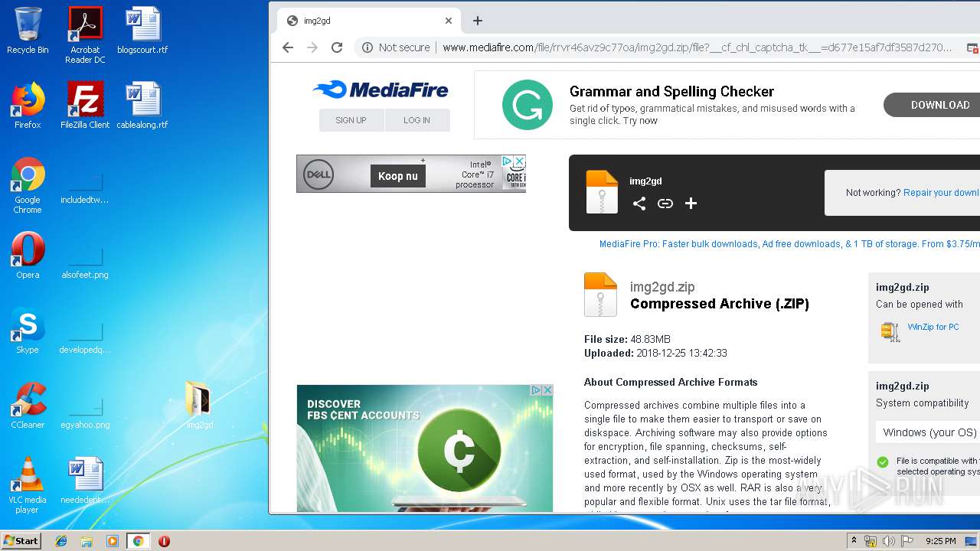
Task: Click the SIGN UP button
Action: pyautogui.click(x=351, y=120)
